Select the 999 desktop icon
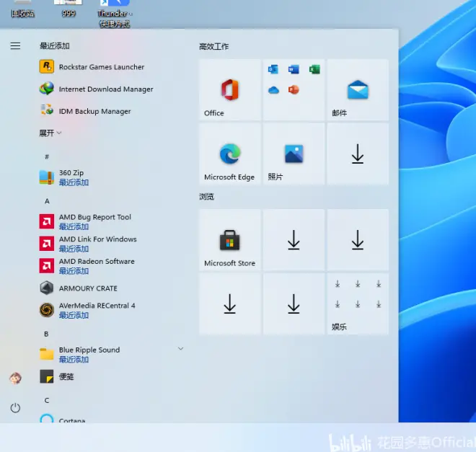 point(69,9)
